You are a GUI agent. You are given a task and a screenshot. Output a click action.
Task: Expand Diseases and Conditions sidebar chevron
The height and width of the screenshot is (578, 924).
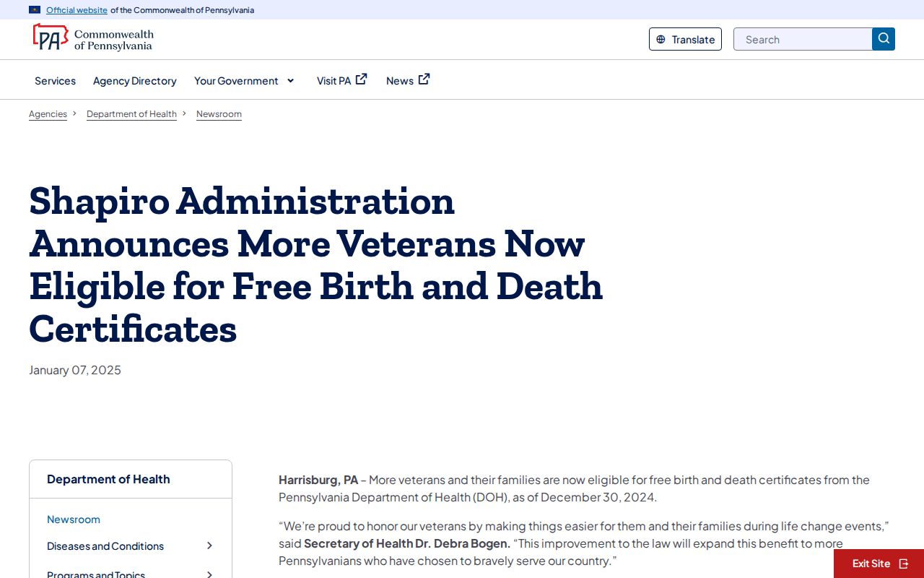pos(209,546)
